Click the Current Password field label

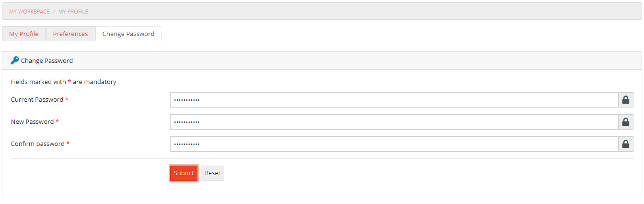pyautogui.click(x=37, y=99)
